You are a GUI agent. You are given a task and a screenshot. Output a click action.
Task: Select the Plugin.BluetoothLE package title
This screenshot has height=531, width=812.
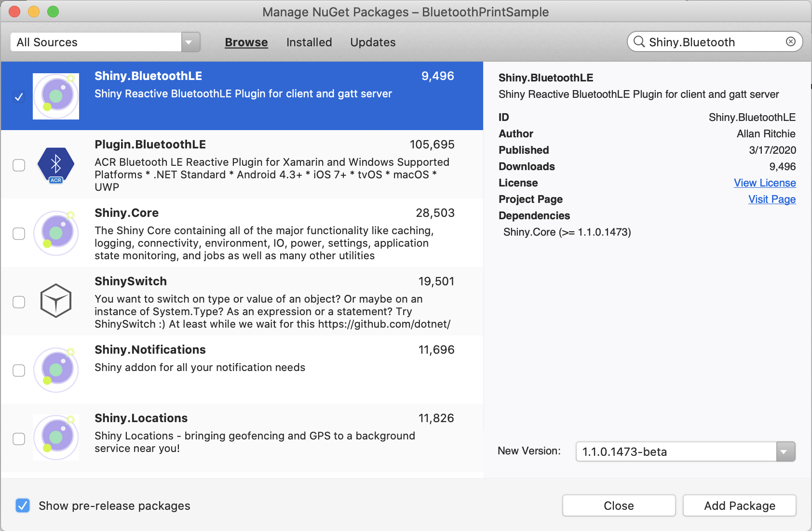click(150, 145)
